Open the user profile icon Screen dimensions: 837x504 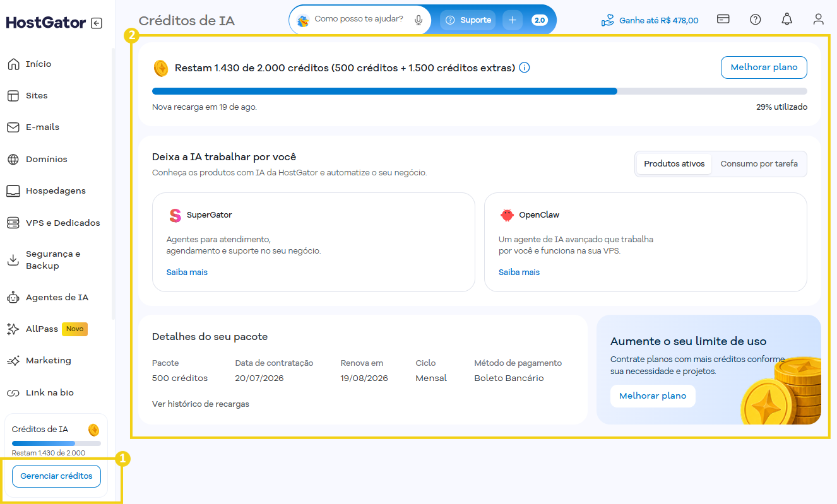818,19
